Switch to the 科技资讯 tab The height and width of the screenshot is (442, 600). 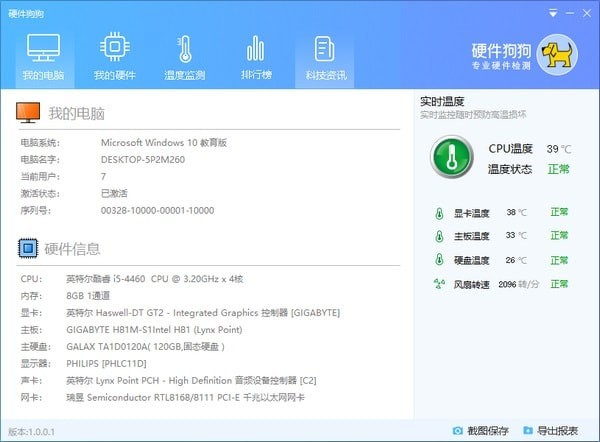(324, 58)
